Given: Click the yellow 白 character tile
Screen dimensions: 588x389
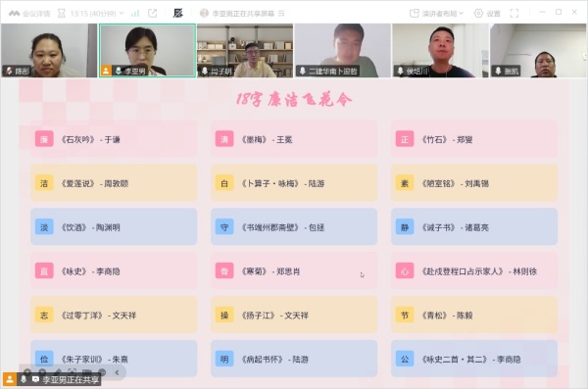Looking at the screenshot, I should (224, 183).
